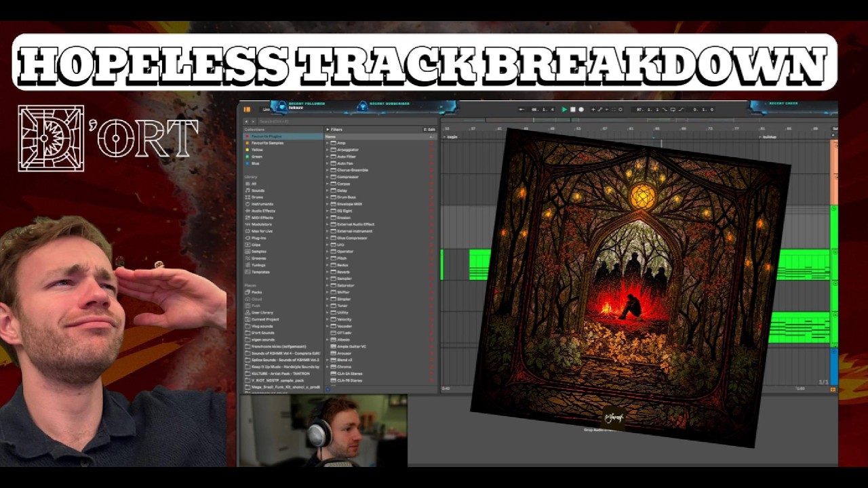
Task: Select the Arouser plugin
Action: click(x=342, y=353)
